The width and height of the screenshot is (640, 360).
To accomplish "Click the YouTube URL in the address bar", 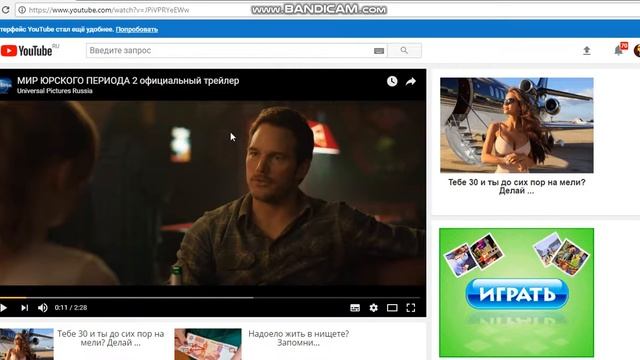I will [109, 10].
